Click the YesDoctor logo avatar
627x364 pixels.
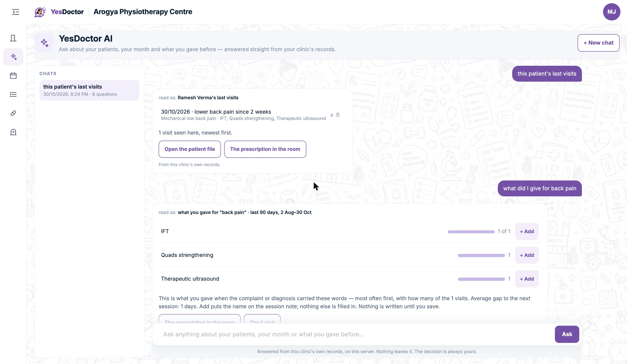click(40, 12)
